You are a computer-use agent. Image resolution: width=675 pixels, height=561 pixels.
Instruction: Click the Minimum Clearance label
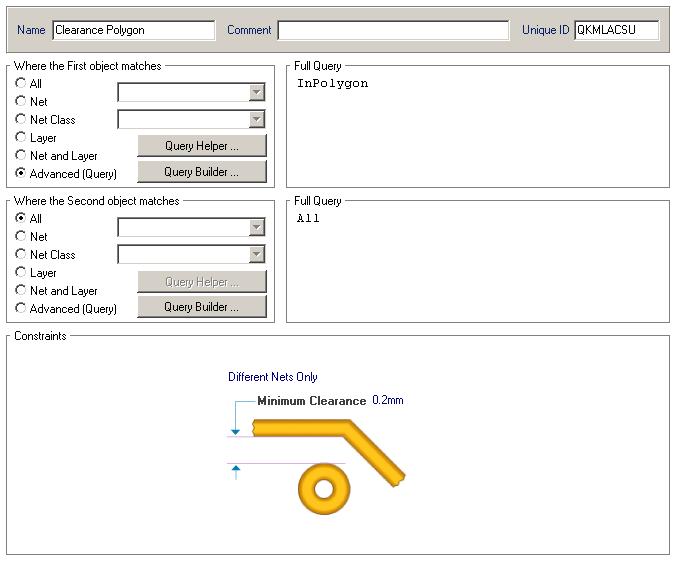click(312, 401)
